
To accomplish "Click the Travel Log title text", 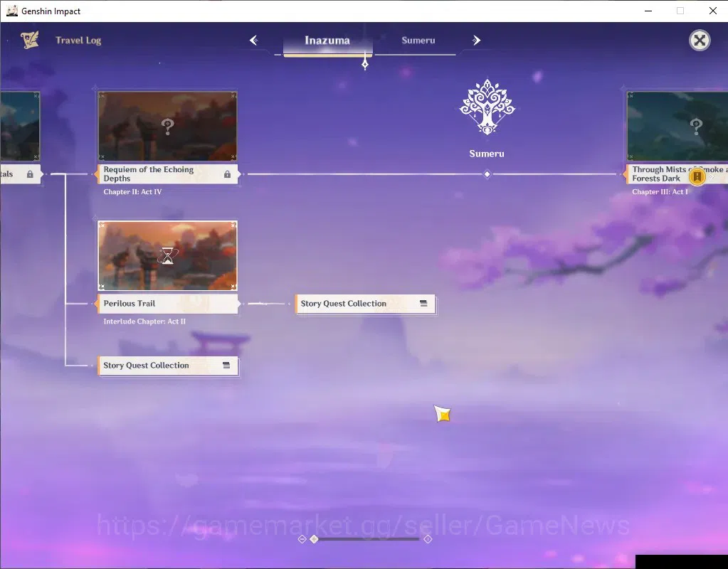I will pyautogui.click(x=78, y=41).
